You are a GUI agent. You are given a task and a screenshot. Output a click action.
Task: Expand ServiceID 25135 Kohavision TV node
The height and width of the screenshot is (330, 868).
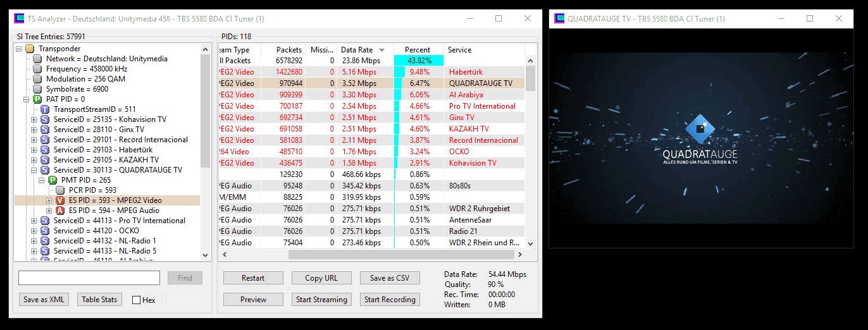click(x=34, y=119)
